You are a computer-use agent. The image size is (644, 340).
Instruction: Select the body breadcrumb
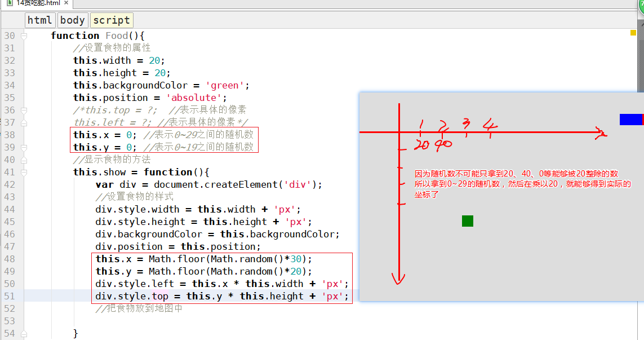click(x=72, y=20)
